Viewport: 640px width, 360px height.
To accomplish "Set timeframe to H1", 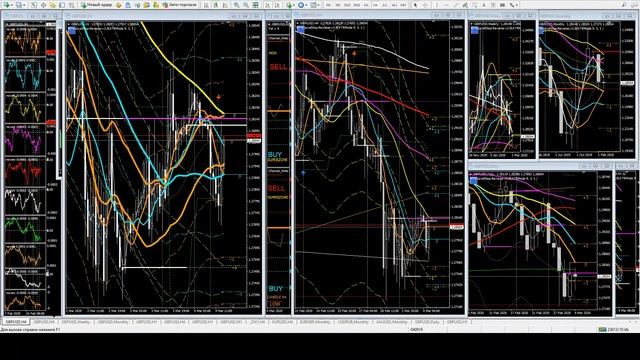I will tap(366, 5).
